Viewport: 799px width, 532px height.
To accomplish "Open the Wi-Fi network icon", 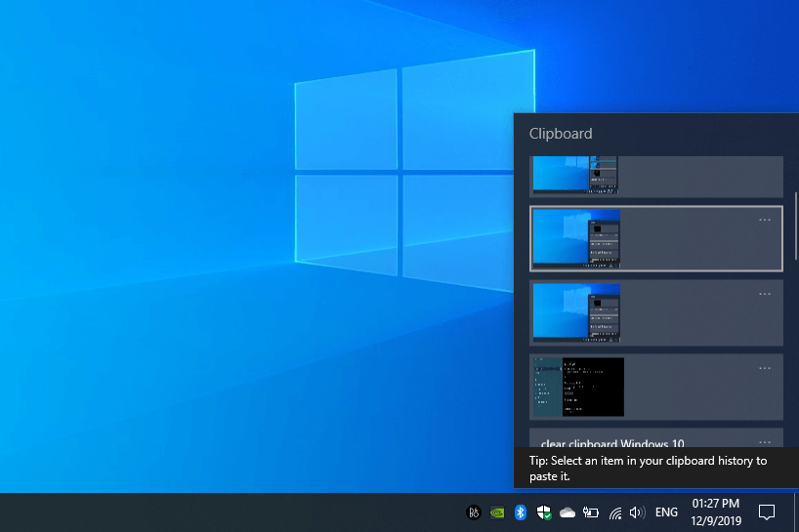I will 615,512.
